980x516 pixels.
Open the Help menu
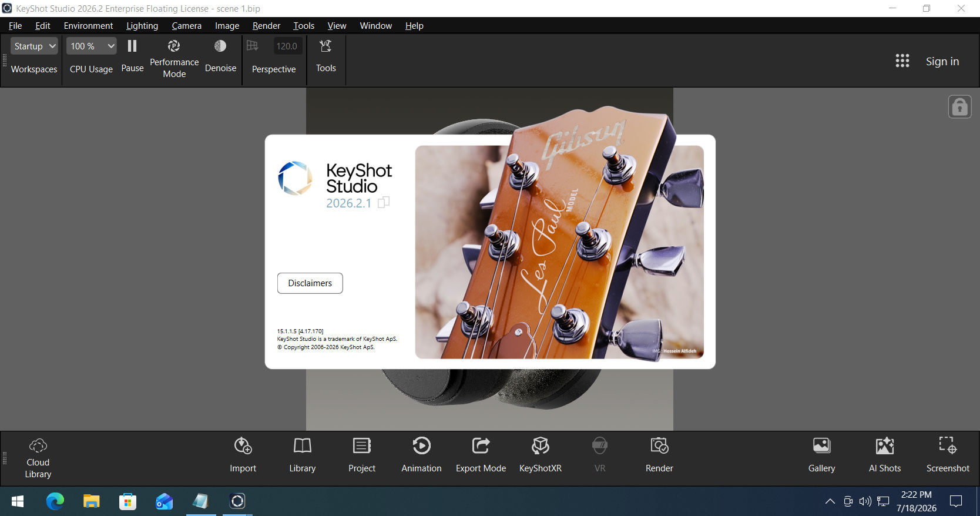414,26
